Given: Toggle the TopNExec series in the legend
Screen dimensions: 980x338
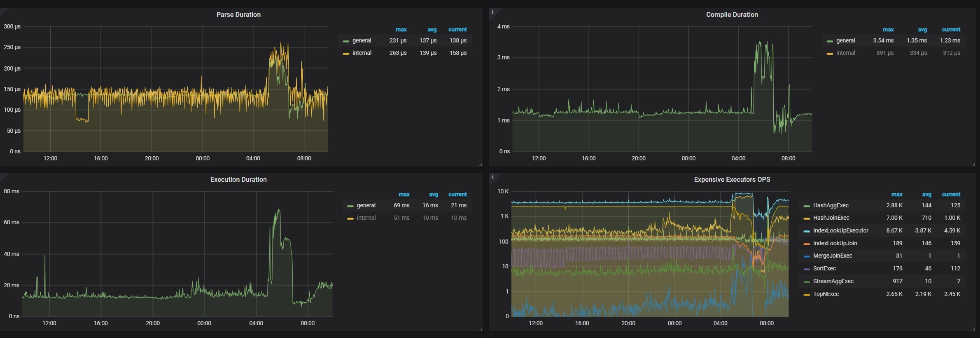Looking at the screenshot, I should tap(826, 294).
